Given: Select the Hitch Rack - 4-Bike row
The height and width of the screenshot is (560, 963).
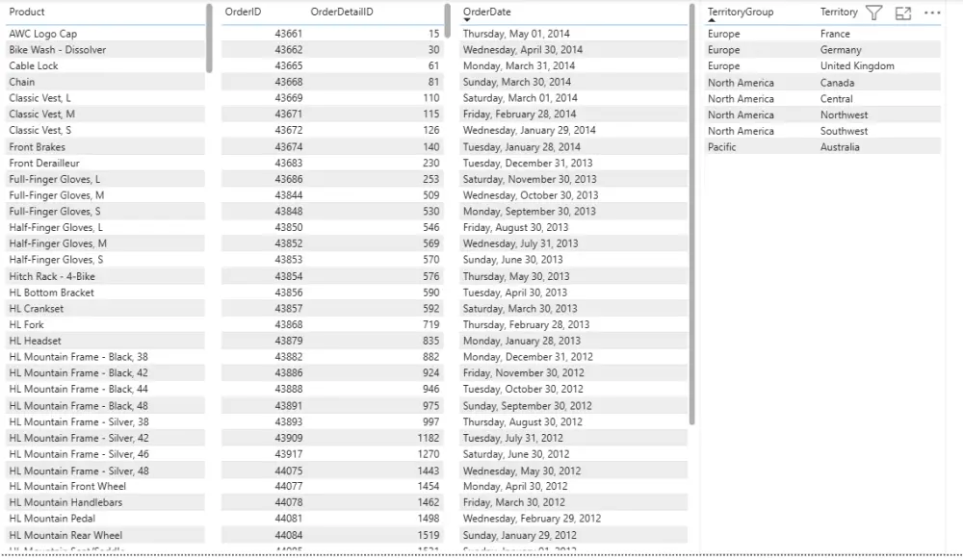Looking at the screenshot, I should click(x=96, y=276).
